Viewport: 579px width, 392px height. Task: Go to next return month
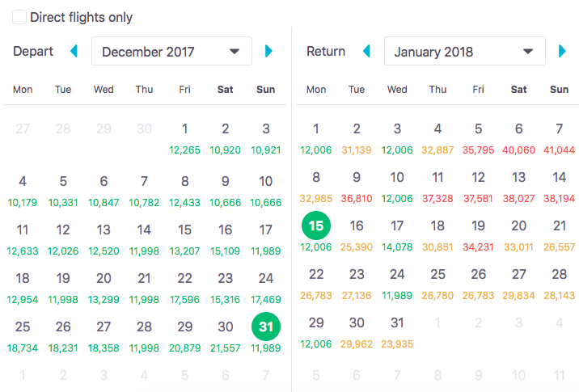pyautogui.click(x=562, y=52)
